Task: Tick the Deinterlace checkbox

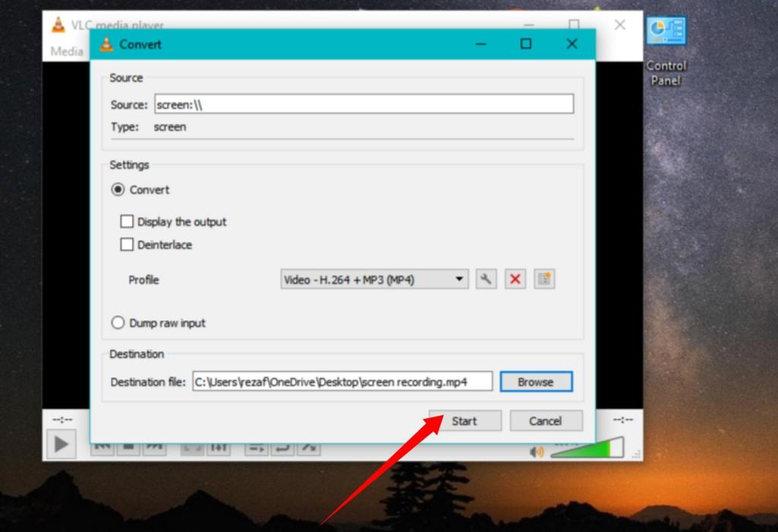Action: pos(127,245)
